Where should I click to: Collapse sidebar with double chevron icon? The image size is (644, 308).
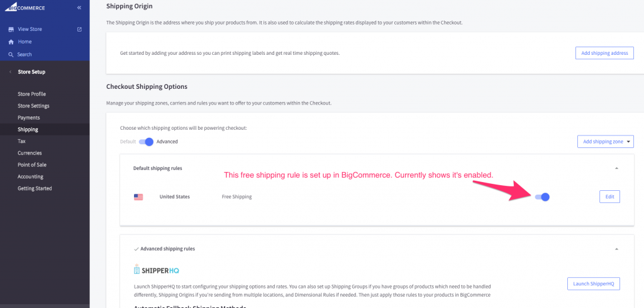(x=79, y=8)
